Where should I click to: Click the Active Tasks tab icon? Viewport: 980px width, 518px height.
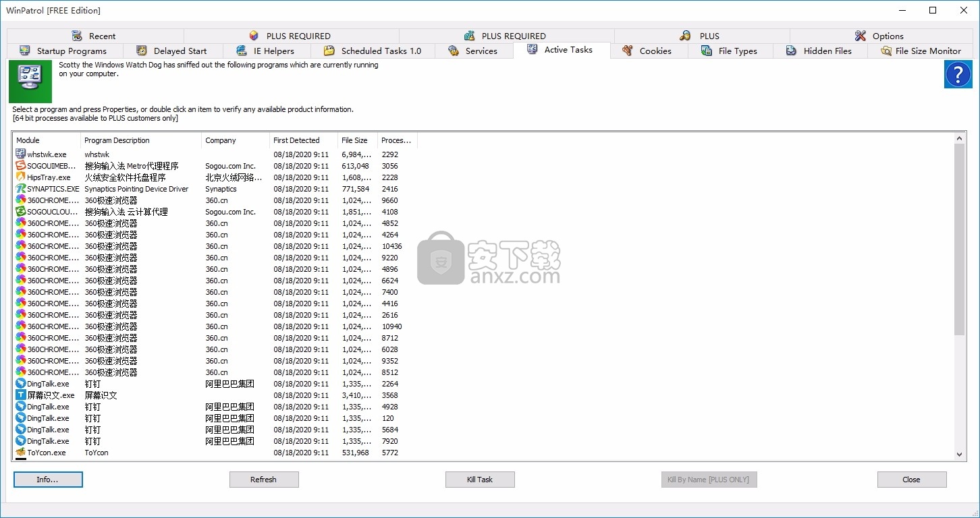(533, 49)
